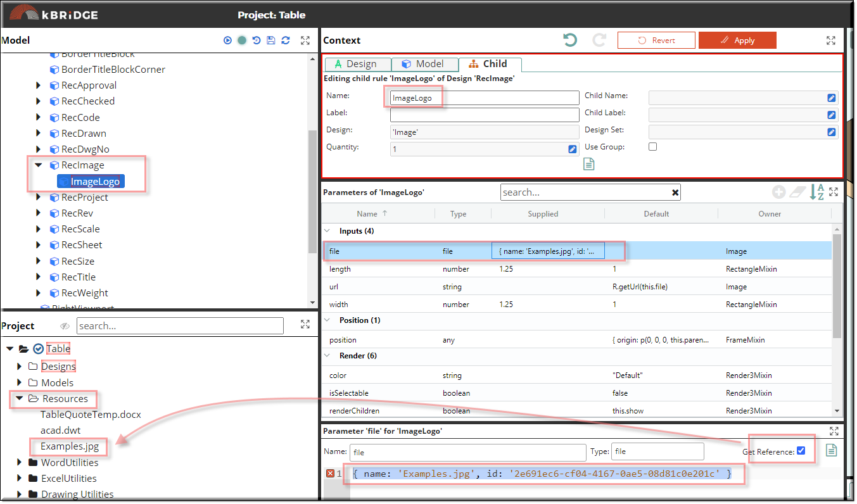Collapse the Inputs (4) group

click(x=327, y=231)
